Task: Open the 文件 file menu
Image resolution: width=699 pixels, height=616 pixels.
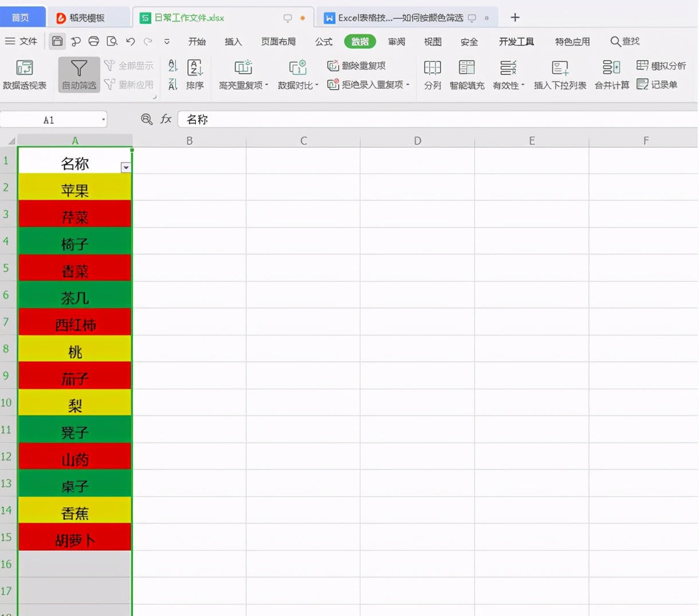Action: point(21,41)
